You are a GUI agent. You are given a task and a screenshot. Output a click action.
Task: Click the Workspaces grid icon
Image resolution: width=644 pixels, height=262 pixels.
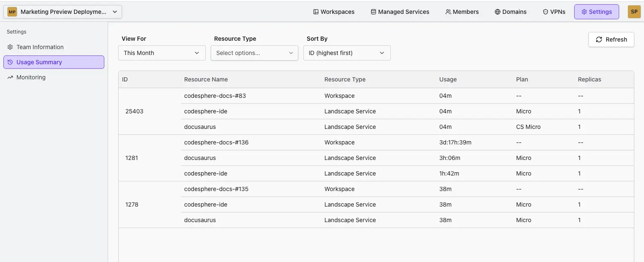point(316,12)
